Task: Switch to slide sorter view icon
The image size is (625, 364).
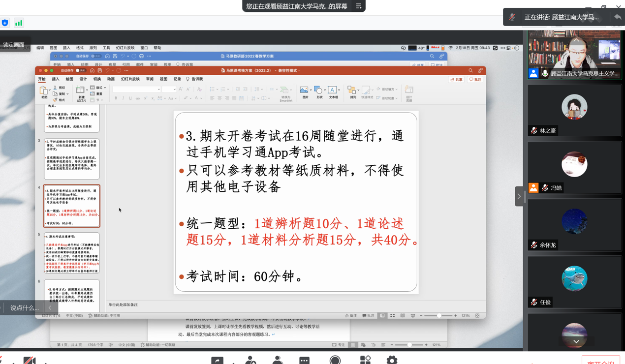Action: 392,316
